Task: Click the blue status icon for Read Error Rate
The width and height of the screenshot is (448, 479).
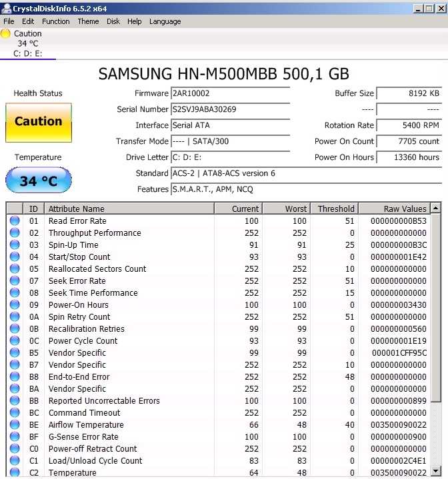Action: pyautogui.click(x=15, y=221)
